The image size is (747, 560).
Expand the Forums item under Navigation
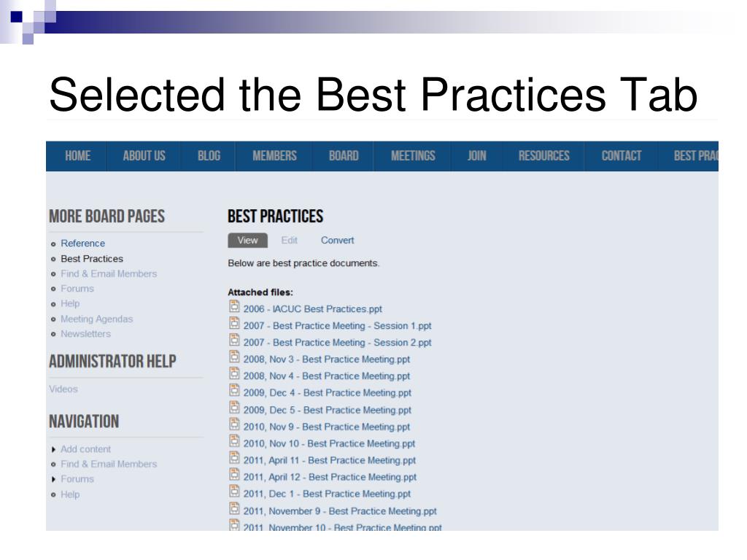(x=54, y=480)
